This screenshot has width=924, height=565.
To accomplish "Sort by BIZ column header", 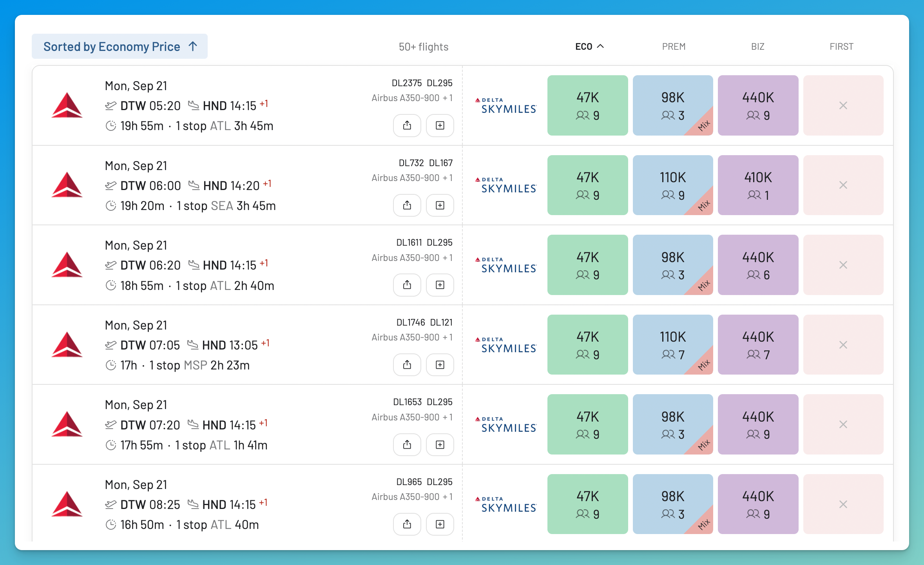I will click(x=757, y=47).
